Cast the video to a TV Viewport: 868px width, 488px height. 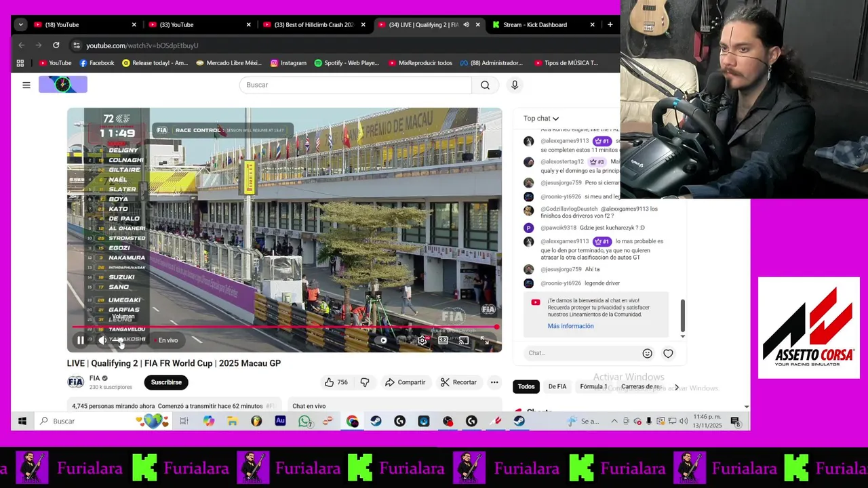(464, 340)
